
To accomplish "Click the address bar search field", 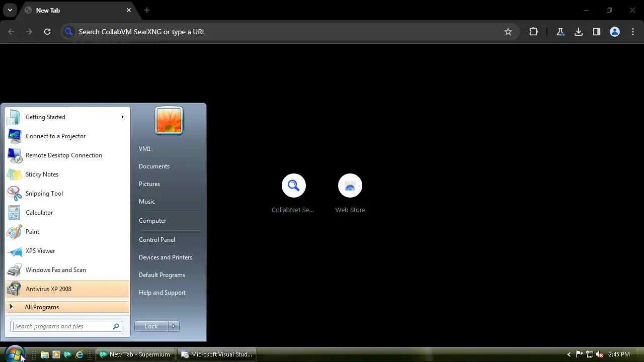I will coord(289,32).
